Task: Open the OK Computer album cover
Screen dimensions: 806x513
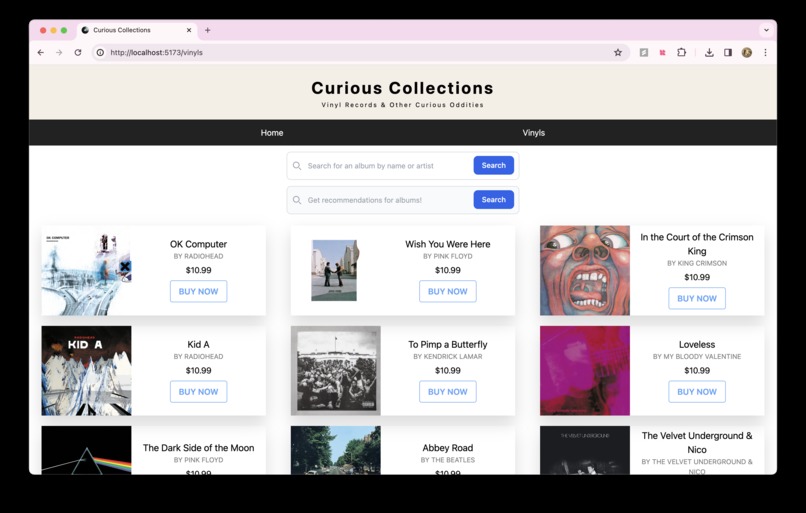Action: pyautogui.click(x=86, y=270)
